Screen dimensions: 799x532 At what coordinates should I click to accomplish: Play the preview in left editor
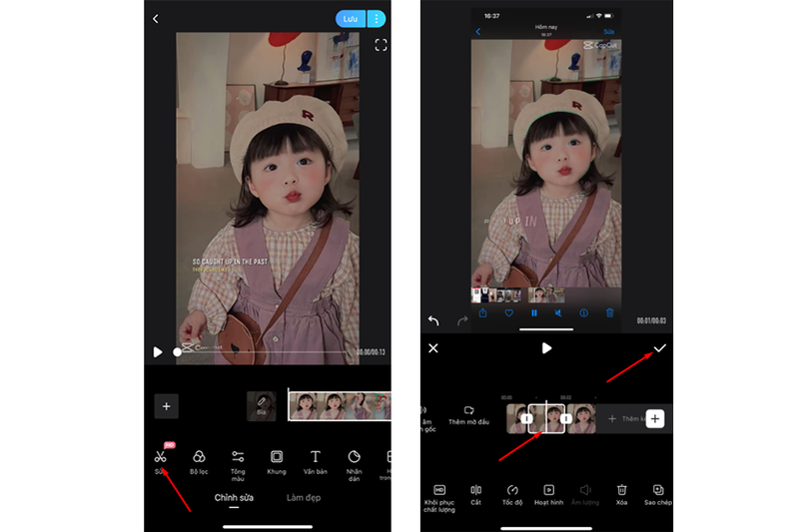(158, 351)
